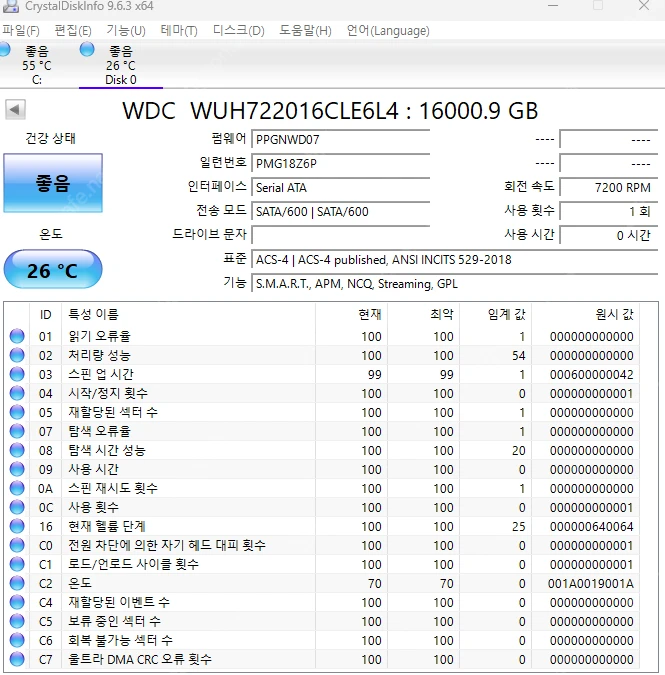Click the blue status icon for attribute 0A
This screenshot has height=675, width=665.
click(x=17, y=488)
